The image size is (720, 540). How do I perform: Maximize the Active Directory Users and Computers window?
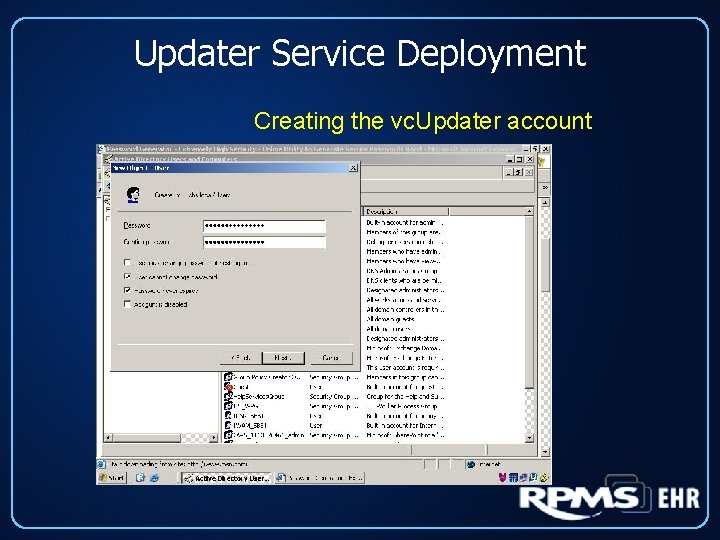pos(519,159)
